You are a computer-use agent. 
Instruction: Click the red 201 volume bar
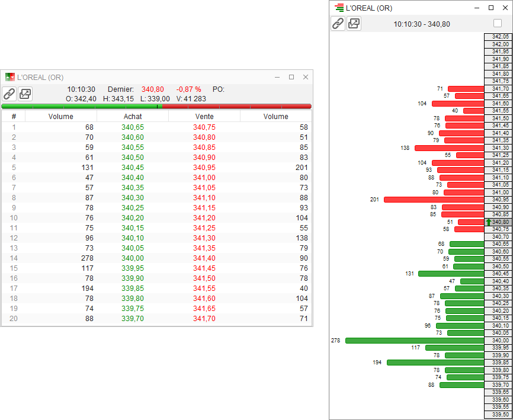434,200
